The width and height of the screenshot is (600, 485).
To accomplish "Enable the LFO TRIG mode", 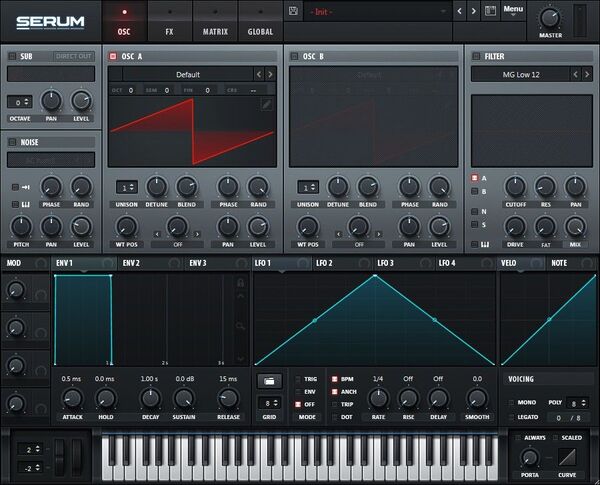I will pyautogui.click(x=298, y=379).
